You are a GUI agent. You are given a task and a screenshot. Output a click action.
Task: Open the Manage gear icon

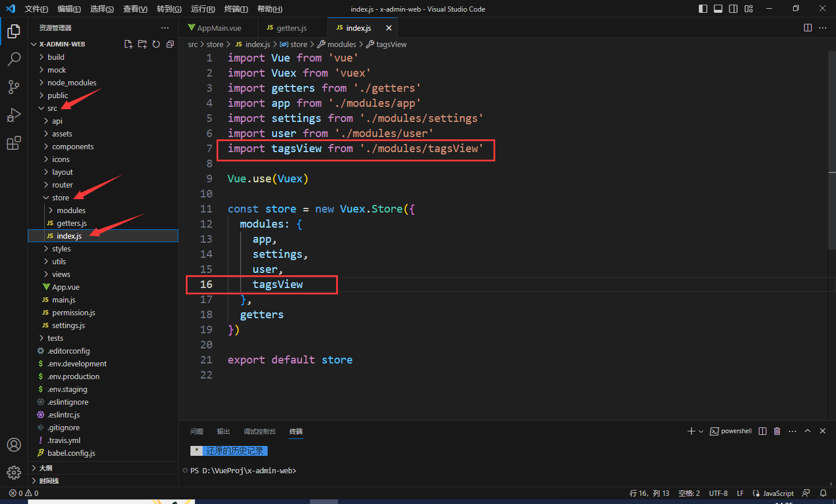(x=14, y=473)
